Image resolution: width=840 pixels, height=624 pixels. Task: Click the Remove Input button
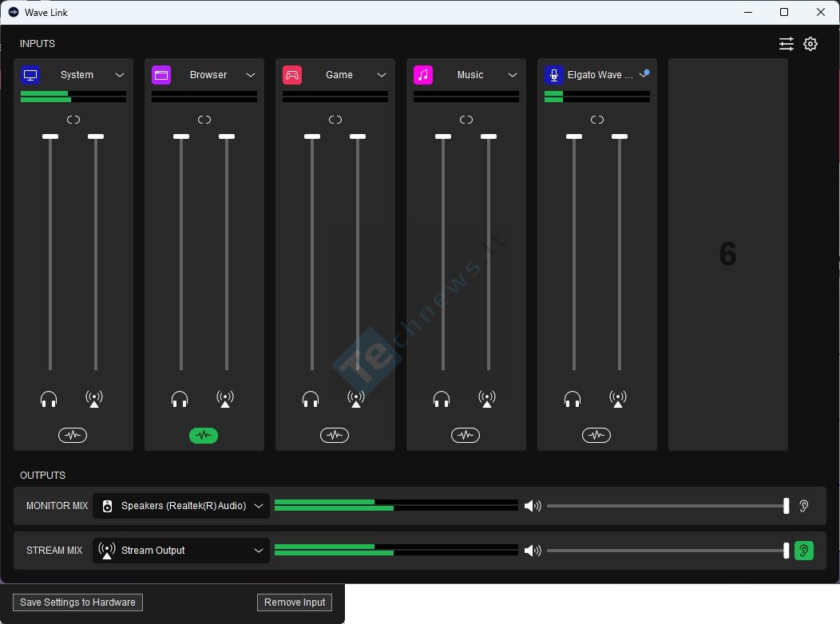[x=295, y=602]
